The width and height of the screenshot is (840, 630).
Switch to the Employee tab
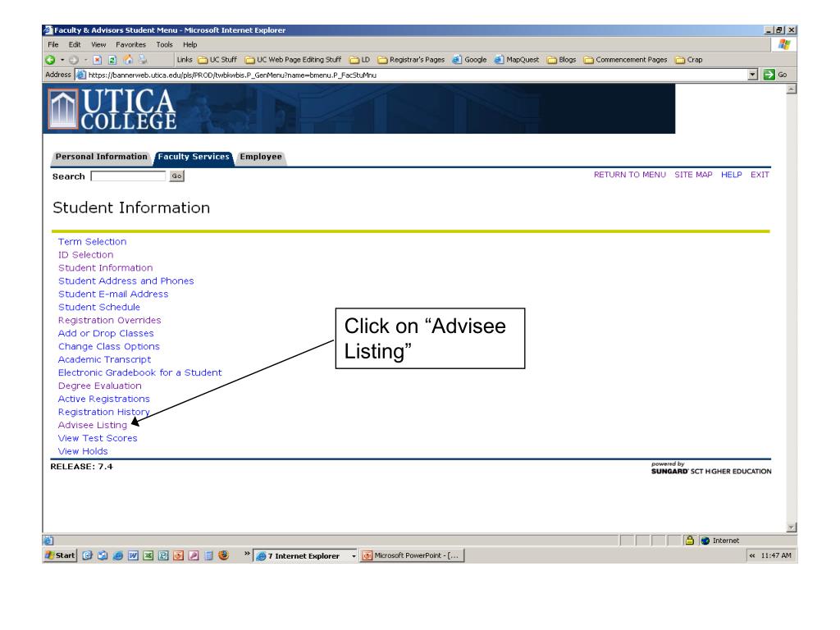(x=261, y=157)
